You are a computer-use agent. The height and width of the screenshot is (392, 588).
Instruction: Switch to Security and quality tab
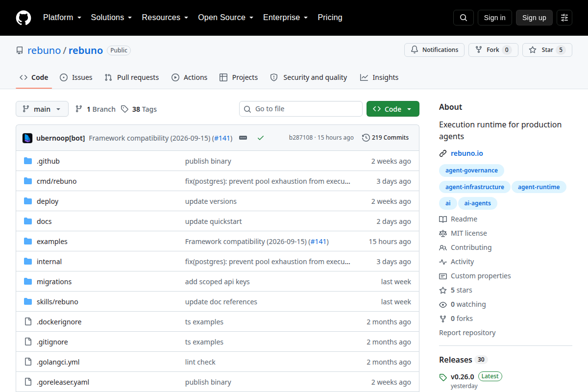tap(309, 77)
